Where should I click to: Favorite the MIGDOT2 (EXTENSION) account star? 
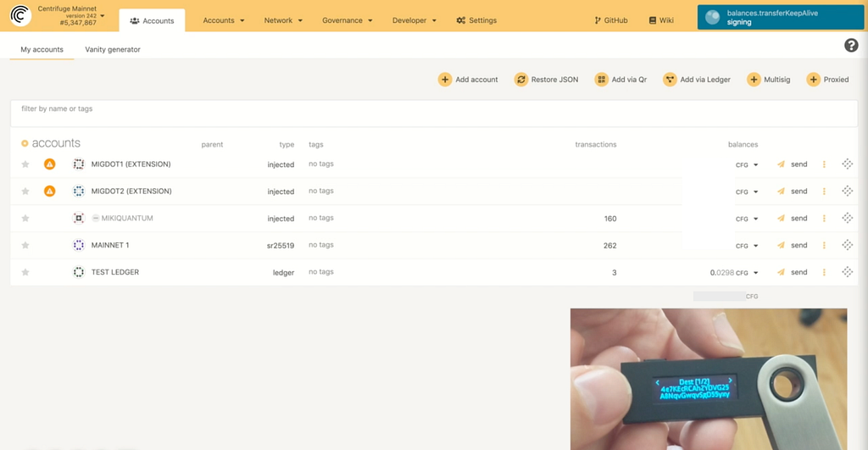point(25,192)
